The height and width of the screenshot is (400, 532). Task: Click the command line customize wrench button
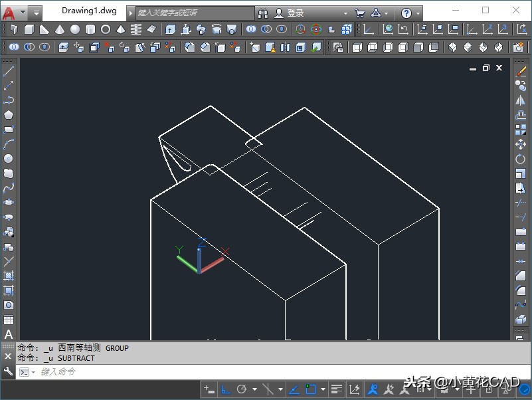[x=9, y=371]
